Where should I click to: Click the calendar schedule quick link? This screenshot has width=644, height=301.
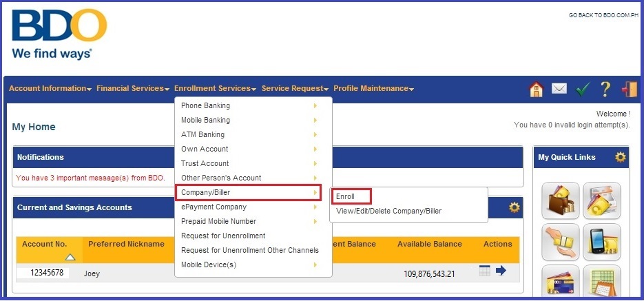point(602,280)
